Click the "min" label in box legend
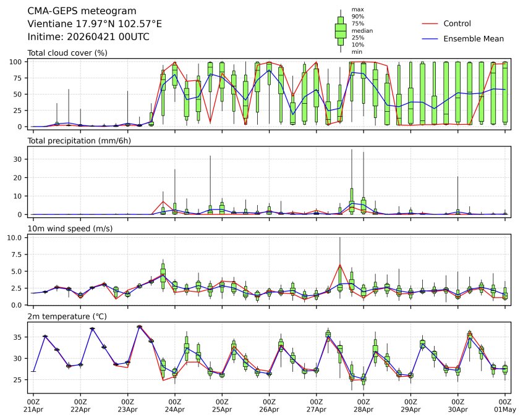This screenshot has height=420, width=523. click(x=356, y=52)
